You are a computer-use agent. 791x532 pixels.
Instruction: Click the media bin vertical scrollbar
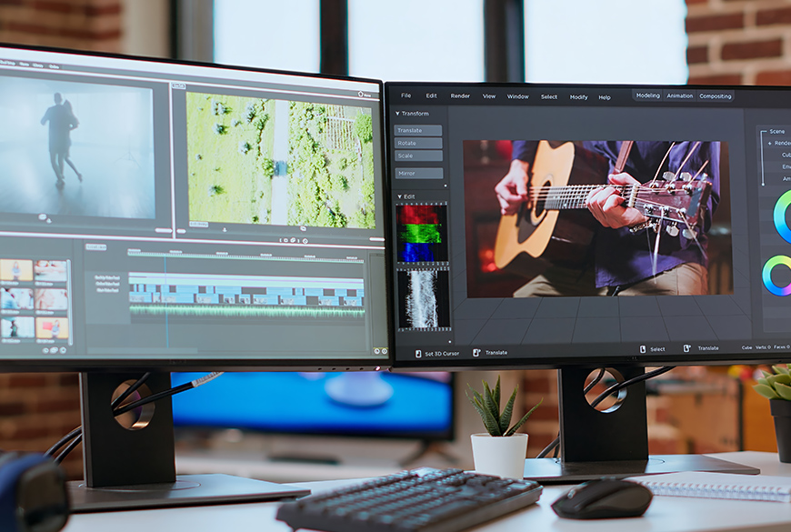69,302
